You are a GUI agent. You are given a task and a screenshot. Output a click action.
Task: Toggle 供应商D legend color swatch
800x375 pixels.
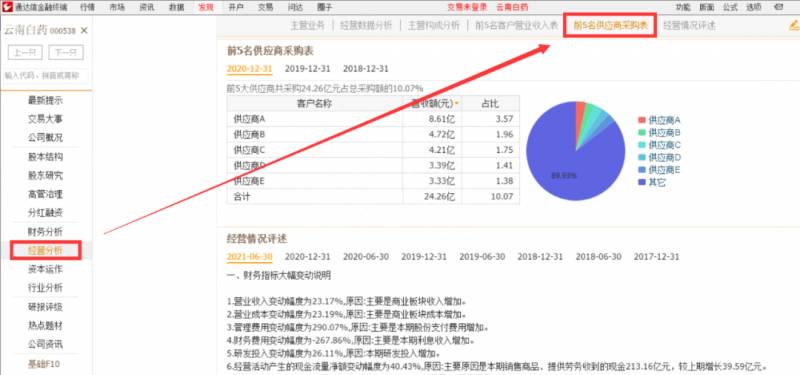click(642, 158)
